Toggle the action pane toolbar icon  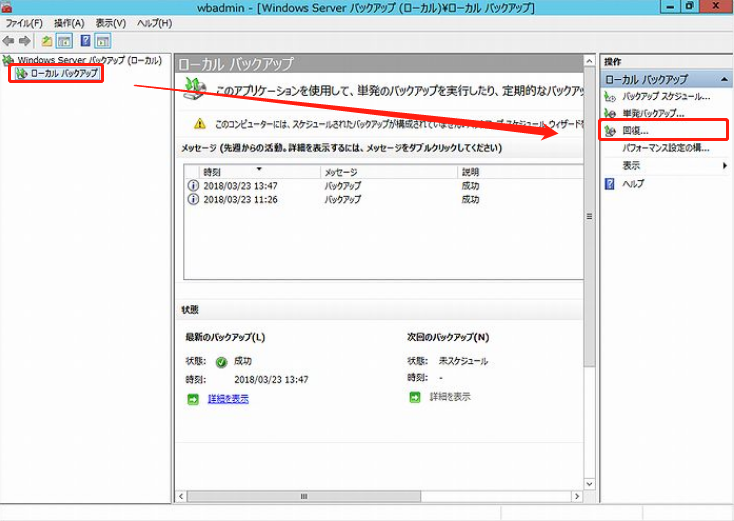103,41
